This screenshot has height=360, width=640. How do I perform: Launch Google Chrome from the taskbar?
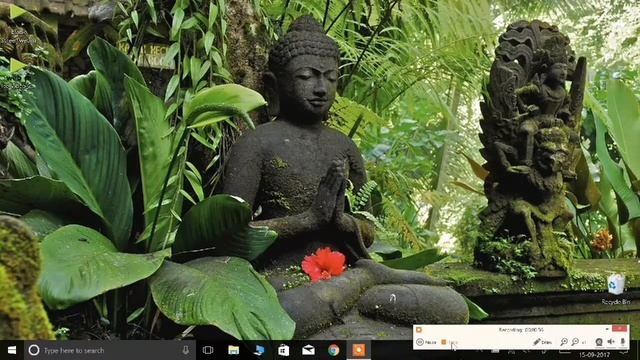click(333, 350)
